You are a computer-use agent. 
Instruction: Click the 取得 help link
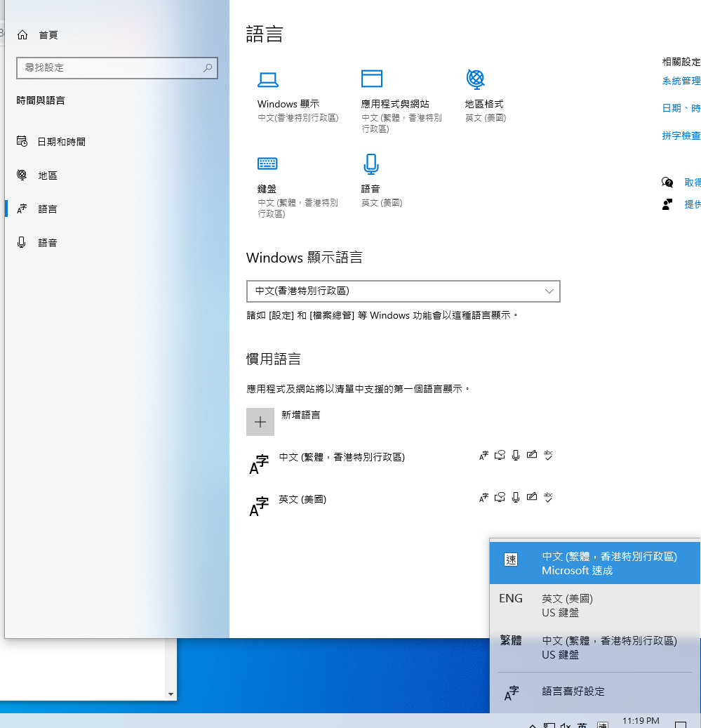tap(692, 183)
